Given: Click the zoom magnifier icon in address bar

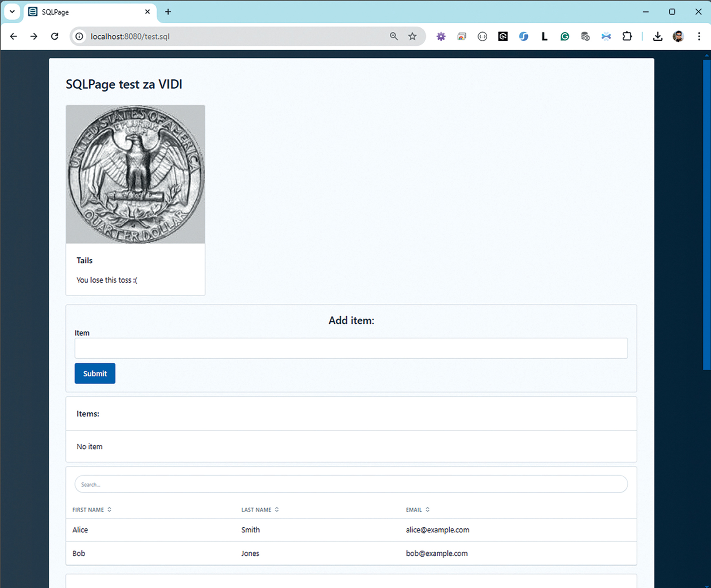Looking at the screenshot, I should coord(393,36).
